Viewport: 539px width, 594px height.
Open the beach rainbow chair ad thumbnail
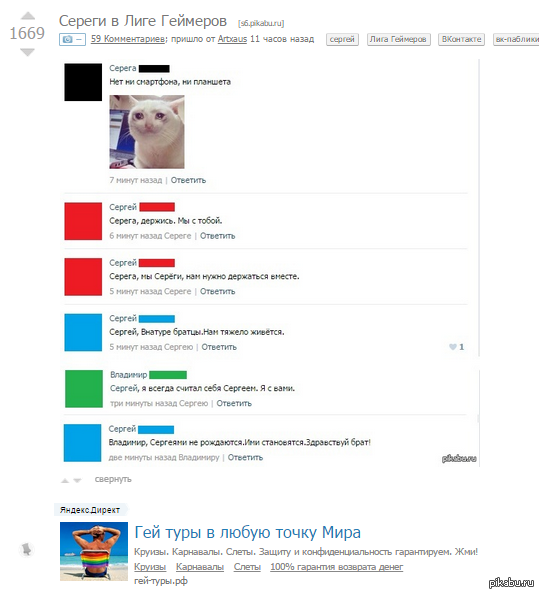coord(94,551)
